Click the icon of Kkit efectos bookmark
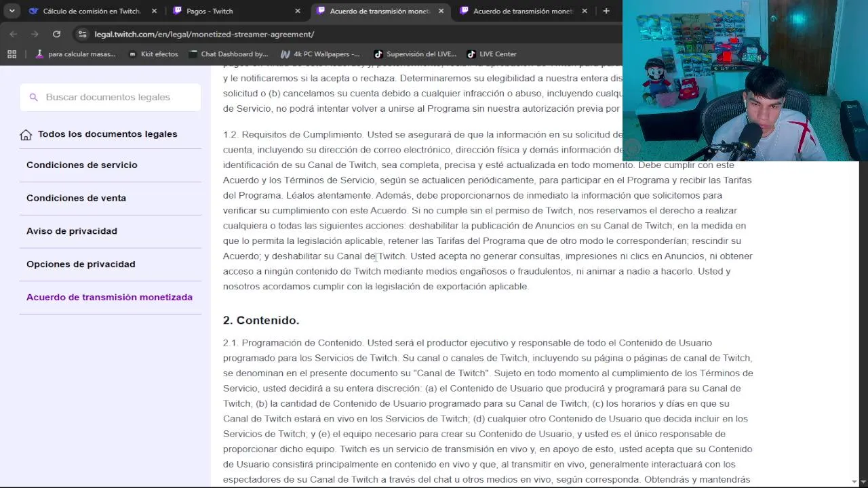This screenshot has height=488, width=868. (x=132, y=54)
